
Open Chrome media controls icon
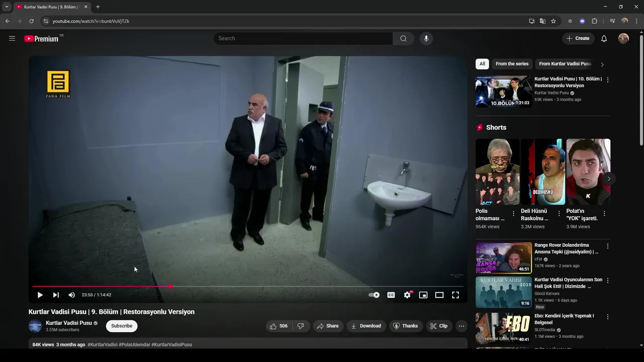click(612, 21)
